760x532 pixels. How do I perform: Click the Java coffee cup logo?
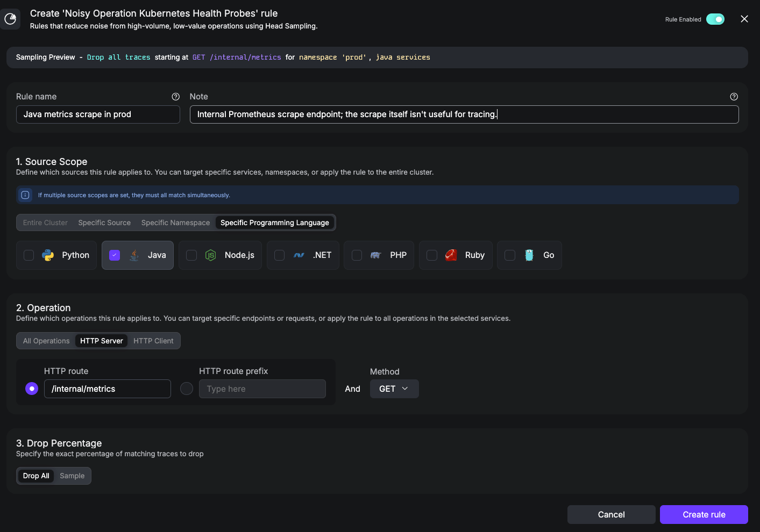coord(134,255)
